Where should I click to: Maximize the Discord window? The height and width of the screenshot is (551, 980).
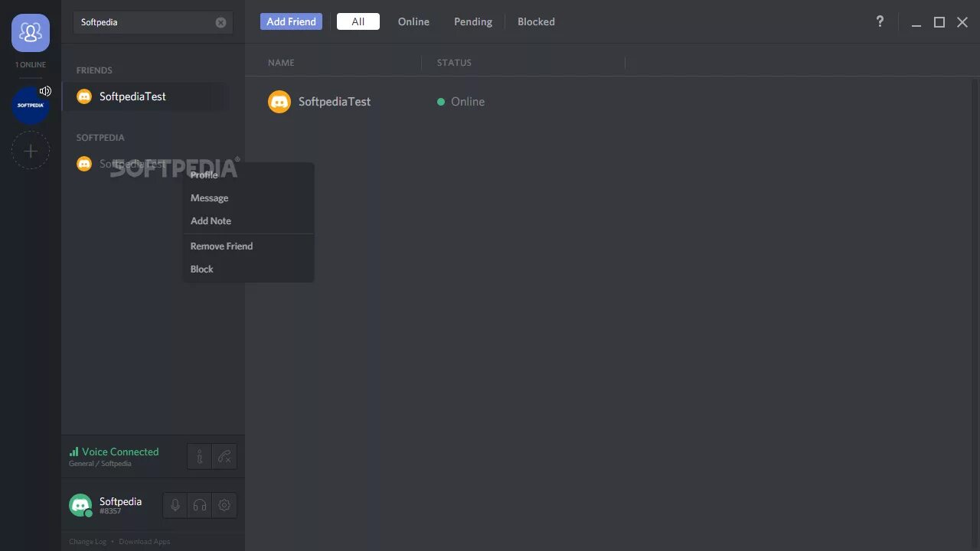(x=939, y=22)
